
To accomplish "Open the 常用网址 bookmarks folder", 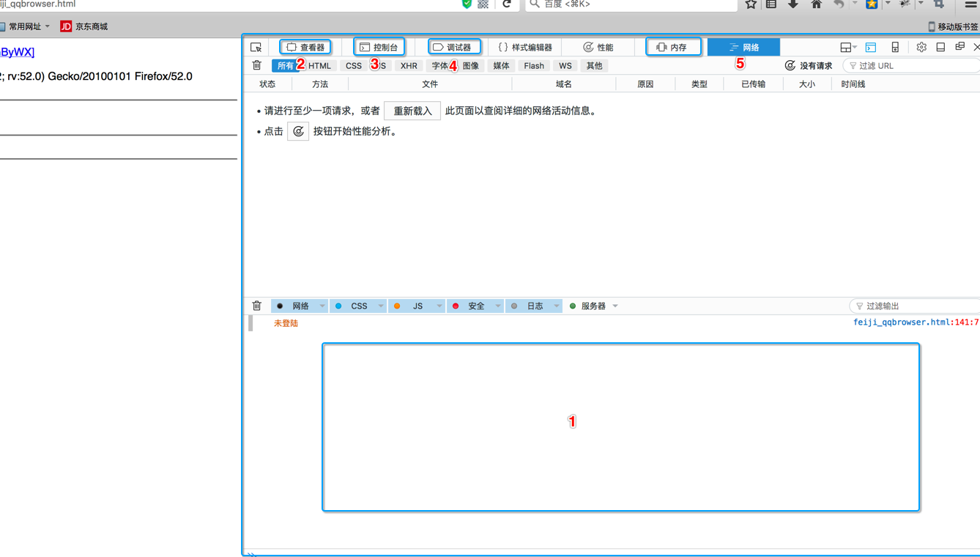I will click(25, 26).
